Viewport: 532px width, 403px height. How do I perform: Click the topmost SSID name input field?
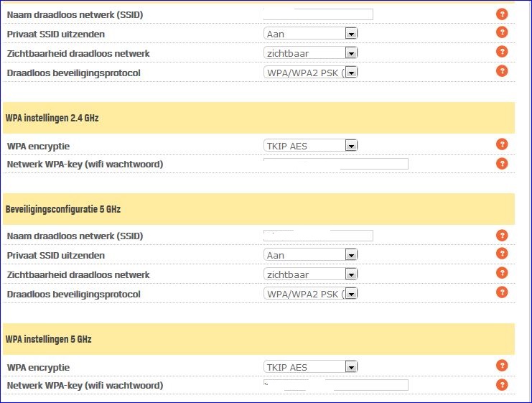pyautogui.click(x=318, y=14)
